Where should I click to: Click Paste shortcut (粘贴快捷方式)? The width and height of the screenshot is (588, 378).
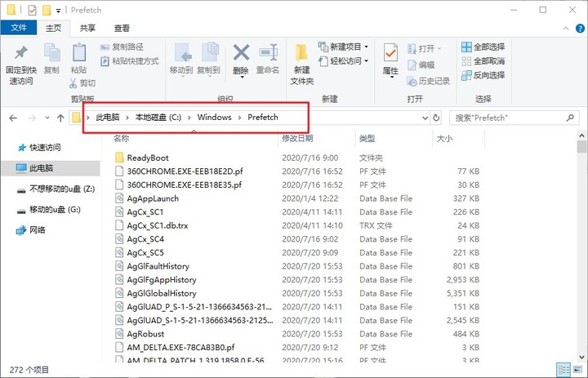(130, 60)
